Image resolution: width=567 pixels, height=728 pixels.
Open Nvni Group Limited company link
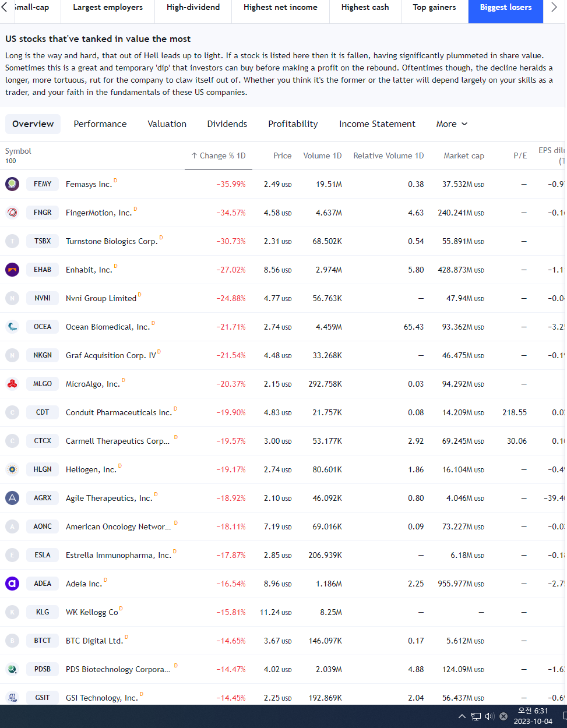(101, 298)
